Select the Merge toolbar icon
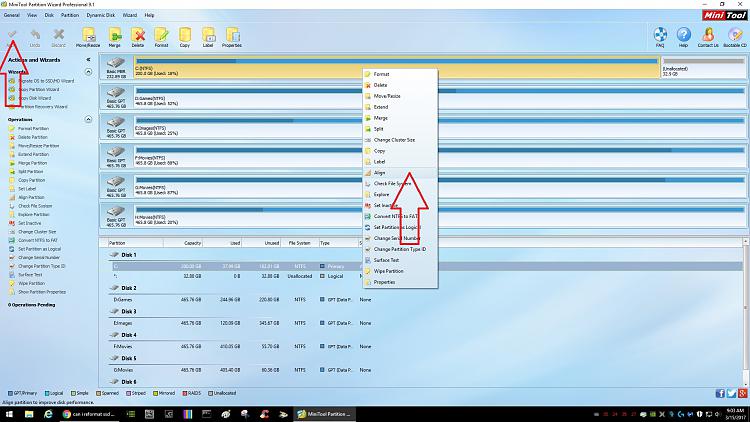750x422 pixels. (x=115, y=37)
